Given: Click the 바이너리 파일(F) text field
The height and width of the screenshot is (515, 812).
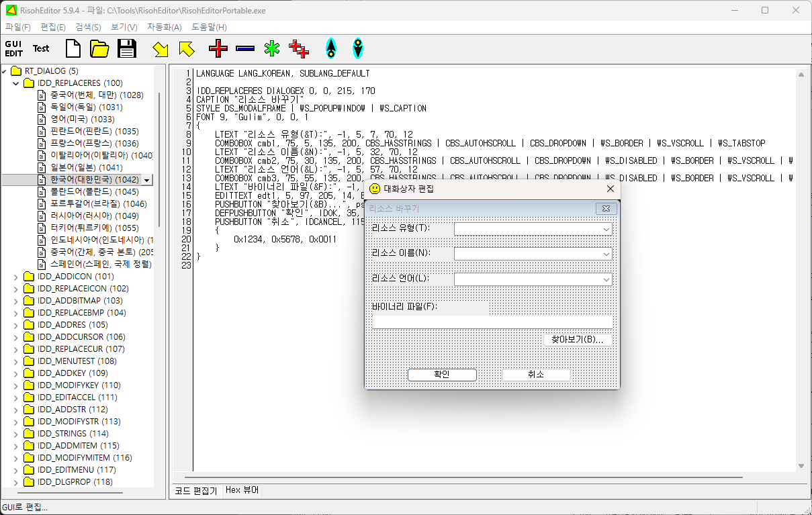Looking at the screenshot, I should point(492,322).
